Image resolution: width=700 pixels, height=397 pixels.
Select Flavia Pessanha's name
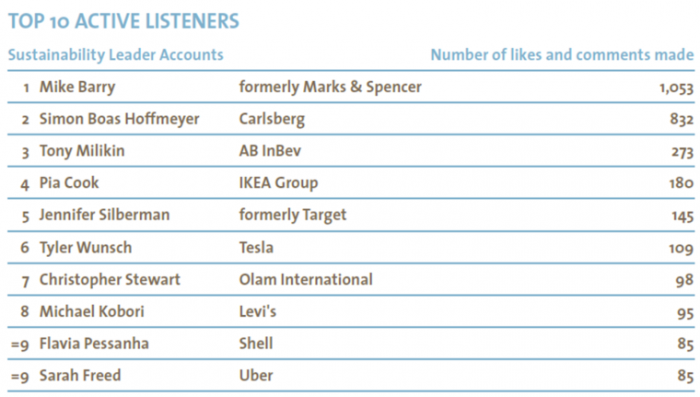[x=94, y=343]
